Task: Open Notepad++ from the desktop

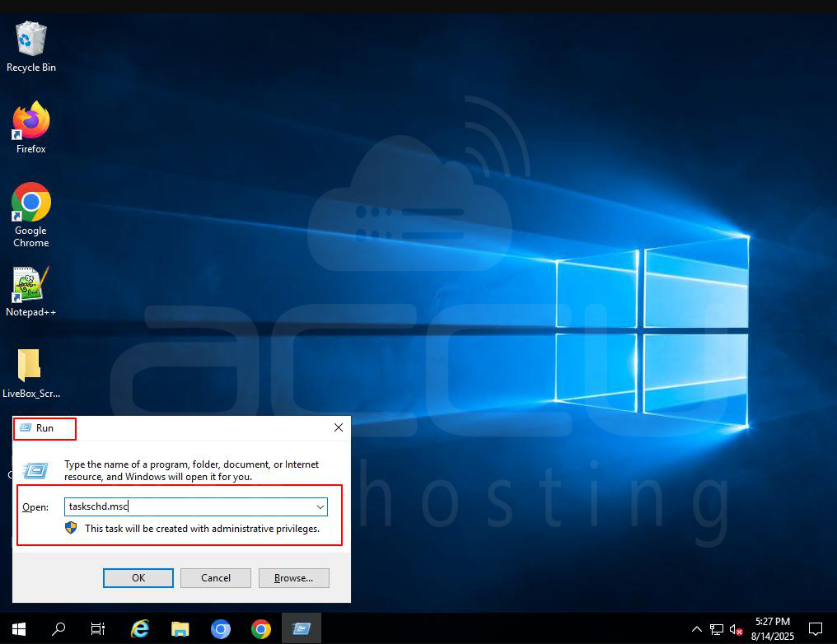Action: [30, 284]
